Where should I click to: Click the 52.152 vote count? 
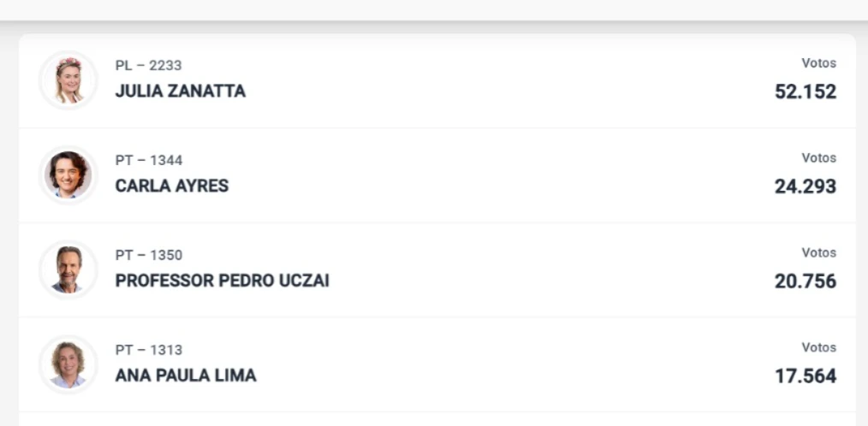coord(806,92)
